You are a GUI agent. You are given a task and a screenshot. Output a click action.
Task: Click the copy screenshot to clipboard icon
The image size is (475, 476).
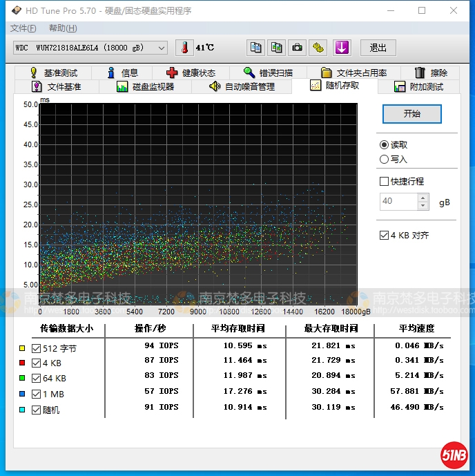pyautogui.click(x=276, y=48)
